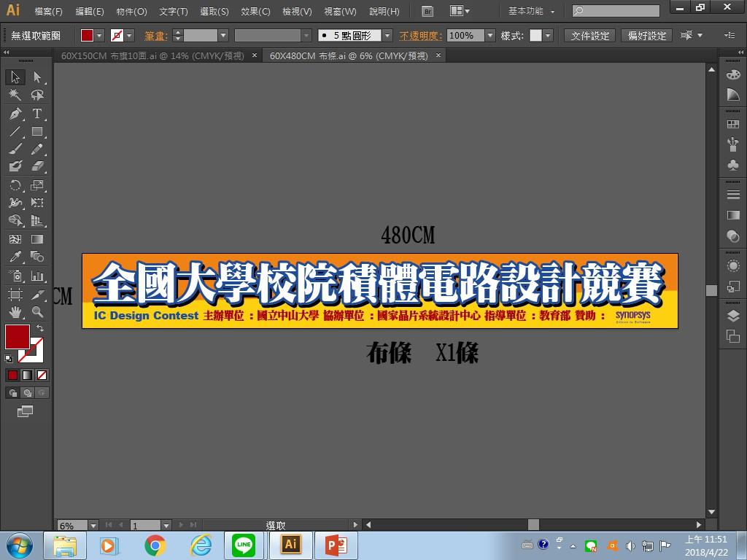
Task: Choose the Rectangle tool
Action: 37,132
